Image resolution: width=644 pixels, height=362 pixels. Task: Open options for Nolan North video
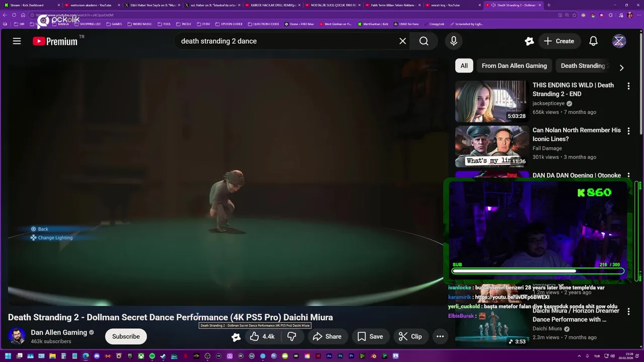tap(628, 131)
